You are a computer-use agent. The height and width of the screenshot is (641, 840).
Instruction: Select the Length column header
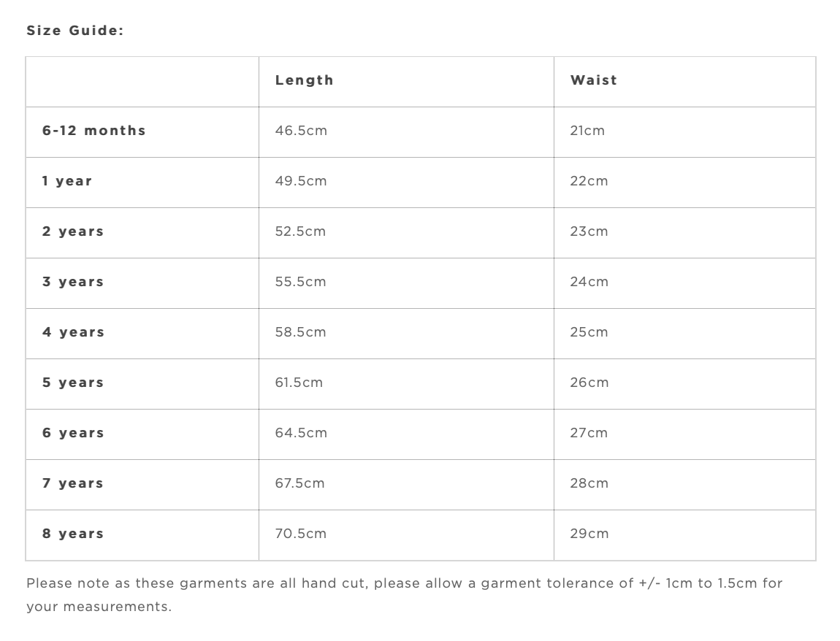pyautogui.click(x=304, y=80)
